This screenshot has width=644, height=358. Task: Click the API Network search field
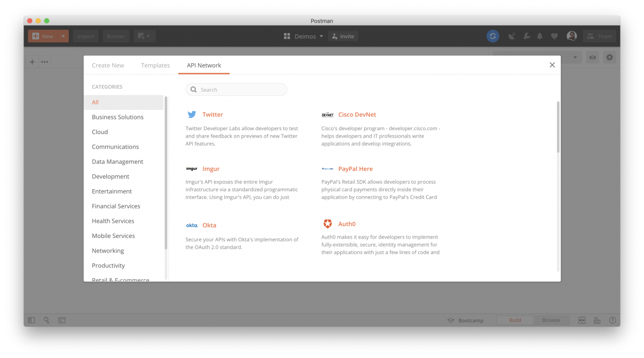[x=236, y=89]
